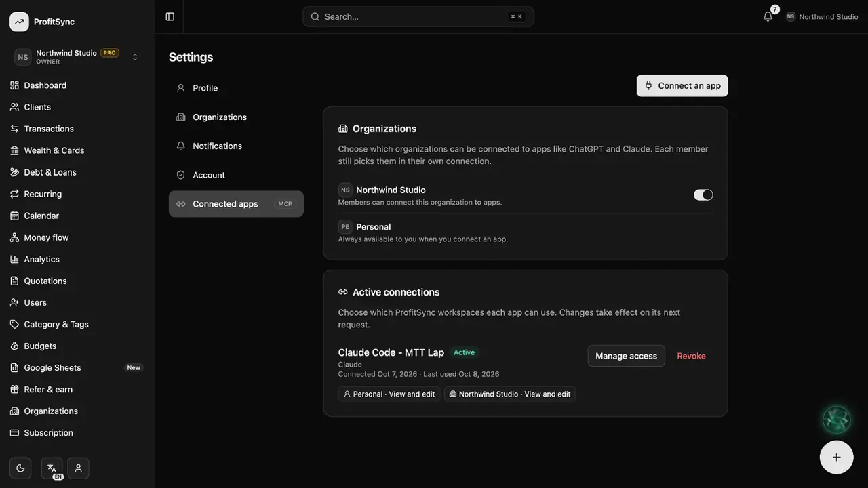Click the Wealth & Cards bank icon

coord(14,150)
